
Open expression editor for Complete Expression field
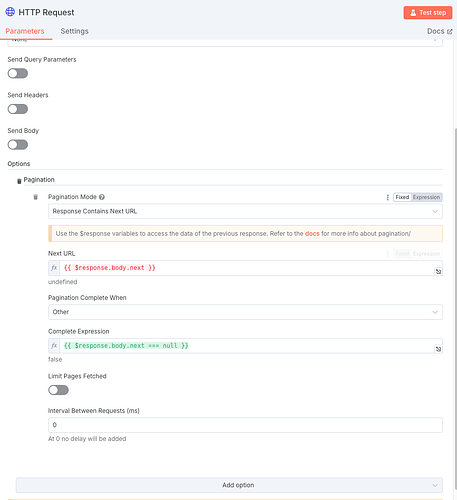438,349
